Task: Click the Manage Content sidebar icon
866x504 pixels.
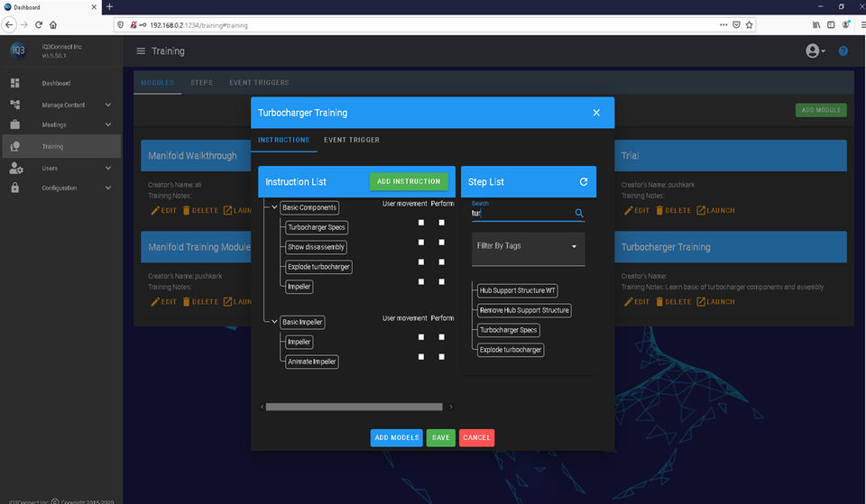Action: click(x=15, y=105)
